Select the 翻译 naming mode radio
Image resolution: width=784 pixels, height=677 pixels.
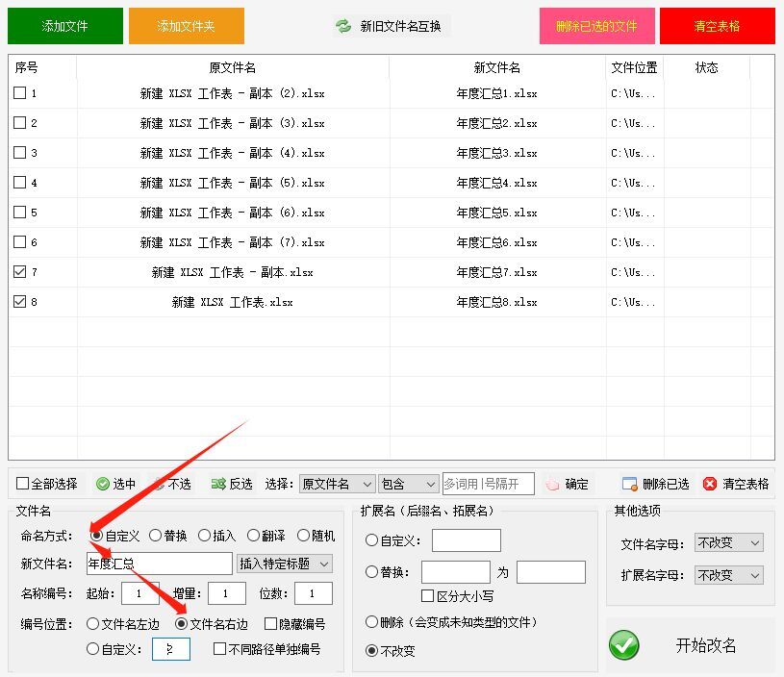pyautogui.click(x=253, y=536)
